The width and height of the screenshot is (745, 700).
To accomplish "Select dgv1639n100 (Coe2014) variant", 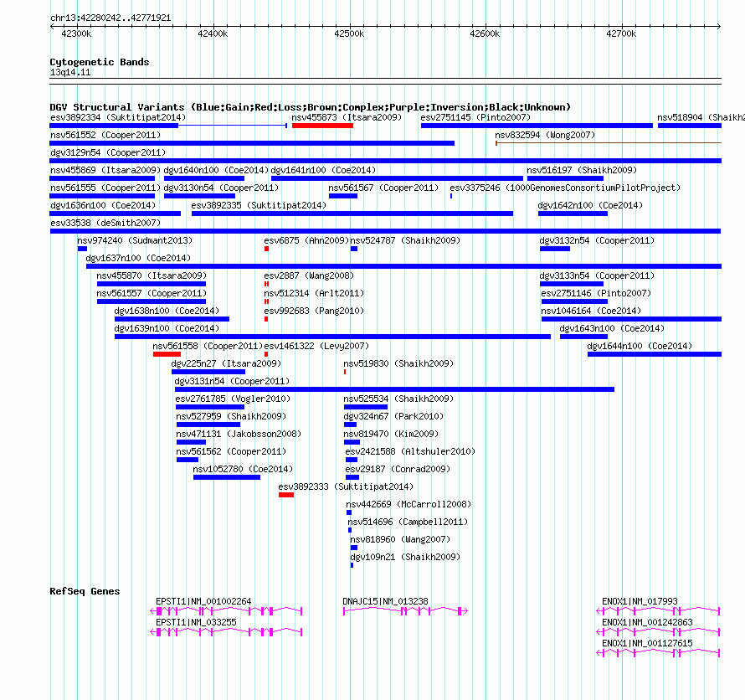I will [x=332, y=337].
